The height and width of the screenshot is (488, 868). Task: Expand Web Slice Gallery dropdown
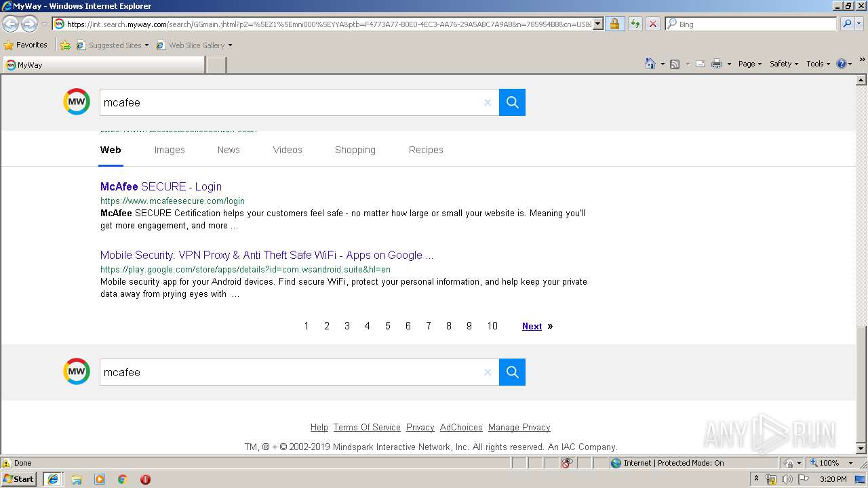(230, 45)
